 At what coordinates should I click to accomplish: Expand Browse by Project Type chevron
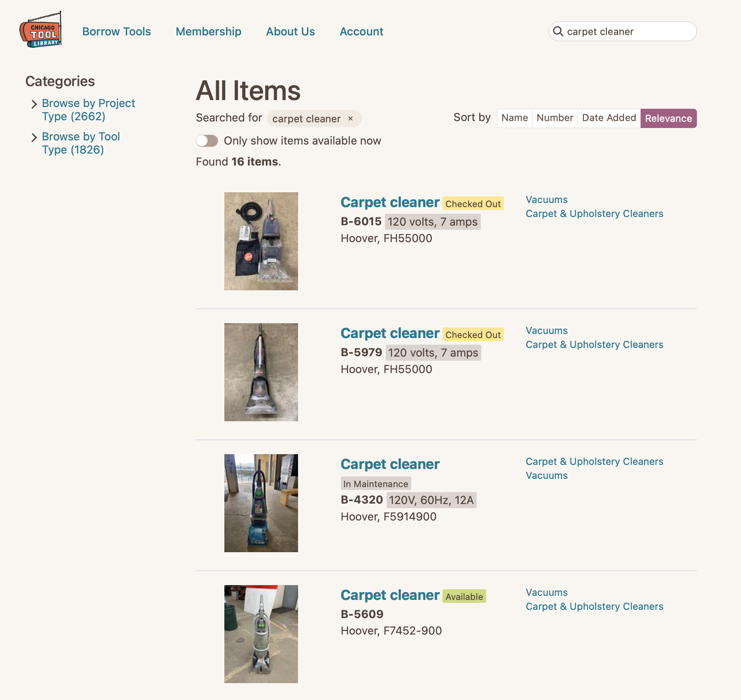click(34, 104)
